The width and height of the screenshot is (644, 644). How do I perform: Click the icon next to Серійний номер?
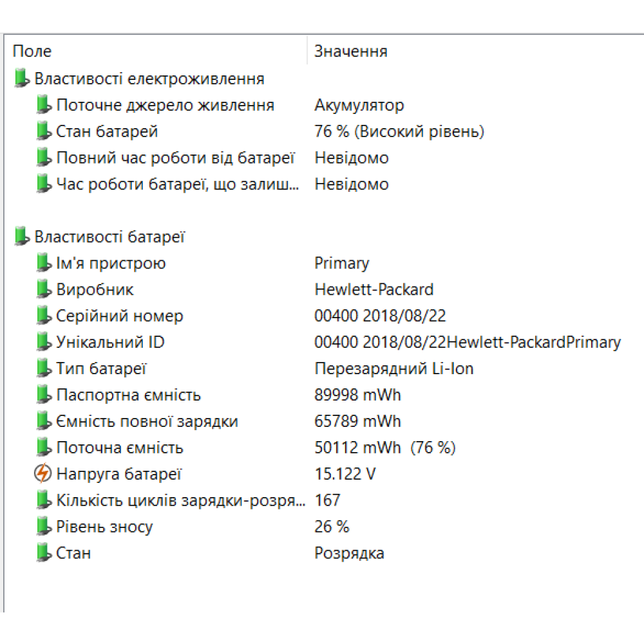(43, 316)
